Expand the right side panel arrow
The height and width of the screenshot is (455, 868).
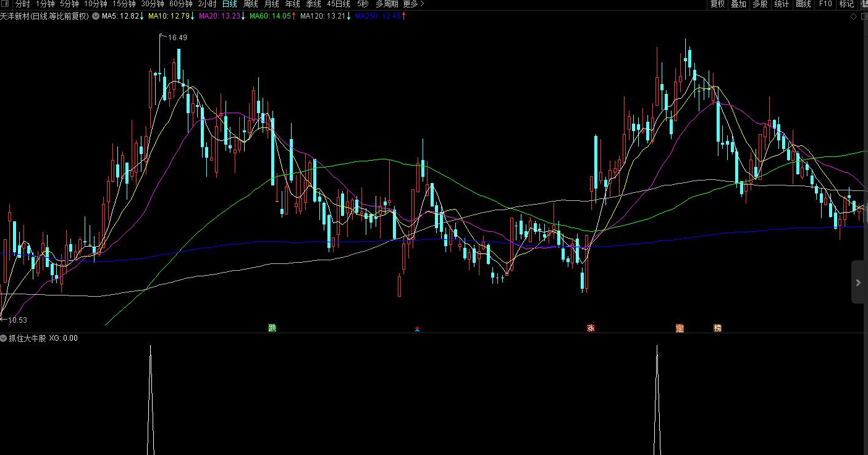[859, 283]
